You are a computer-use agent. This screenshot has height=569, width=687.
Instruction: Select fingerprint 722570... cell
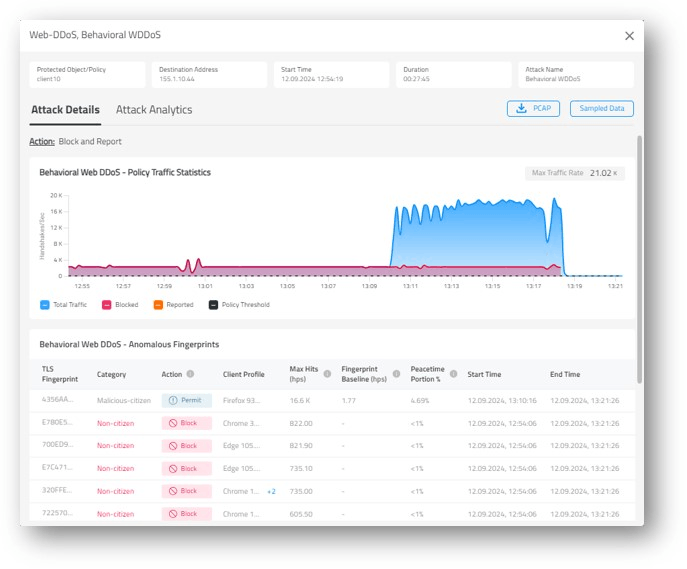(x=57, y=513)
